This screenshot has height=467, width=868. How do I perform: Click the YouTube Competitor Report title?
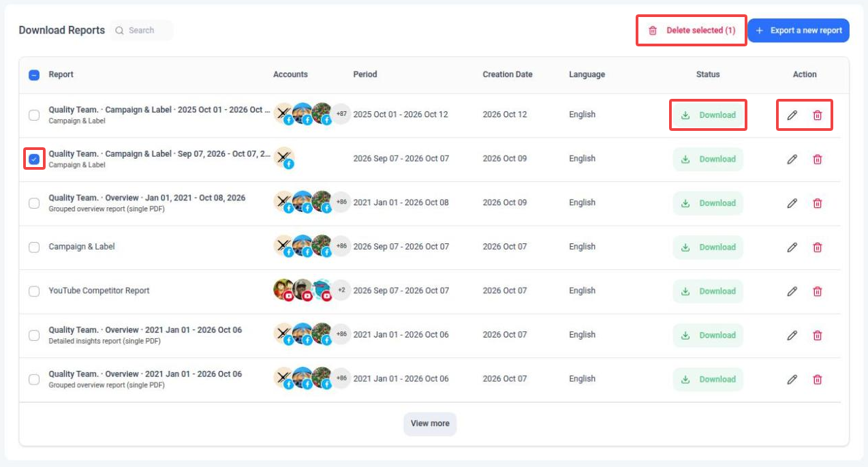[99, 290]
